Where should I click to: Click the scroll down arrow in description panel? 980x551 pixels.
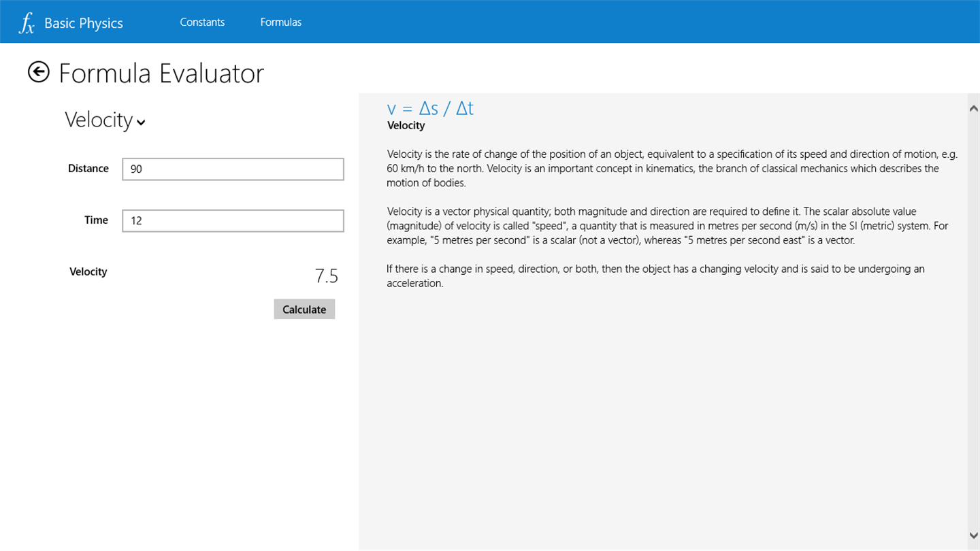pyautogui.click(x=973, y=536)
